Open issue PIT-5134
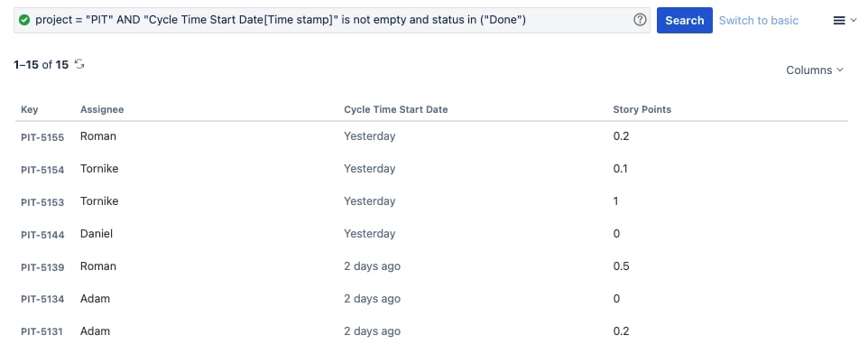The height and width of the screenshot is (354, 868). tap(42, 299)
